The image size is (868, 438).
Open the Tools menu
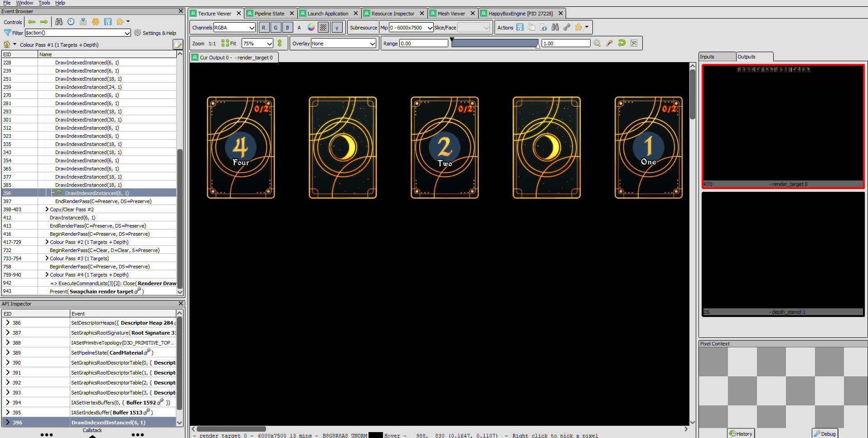tap(44, 3)
